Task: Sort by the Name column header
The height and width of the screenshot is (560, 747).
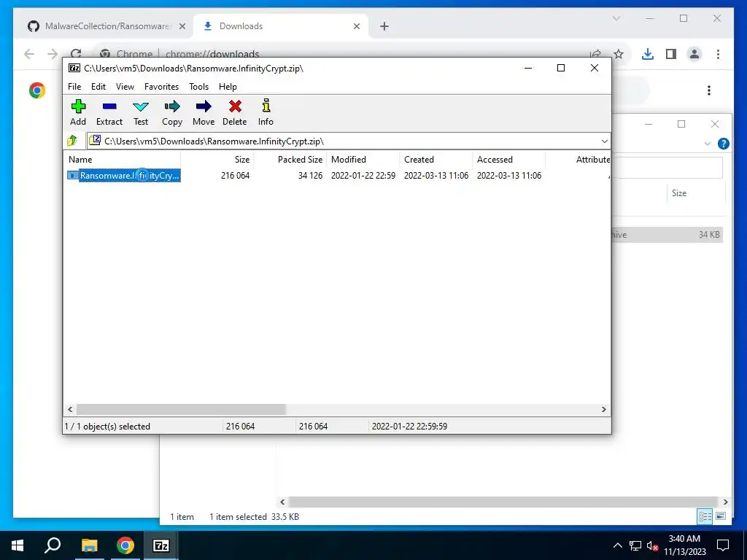Action: coord(122,160)
